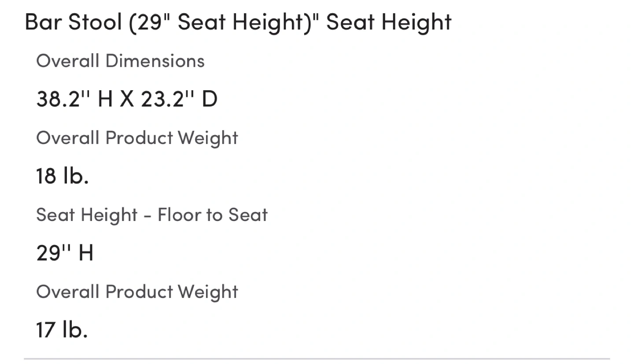Click the "29'' H" seat height value
Image resolution: width=634 pixels, height=364 pixels.
coord(65,253)
